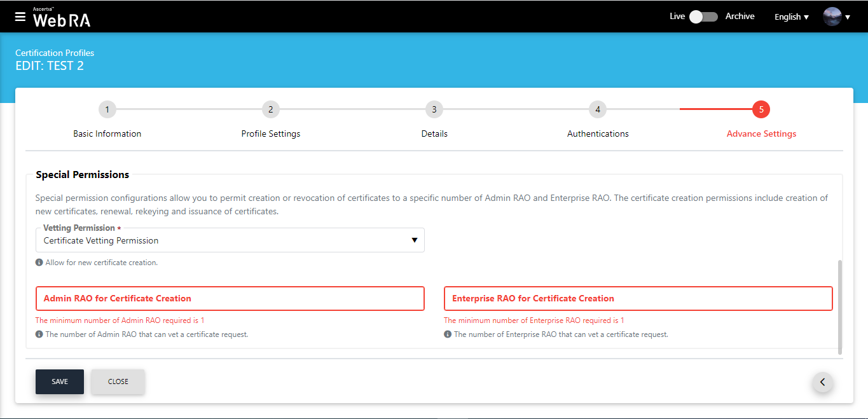Viewport: 868px width, 419px height.
Task: Click the back chevron round button
Action: pos(822,382)
